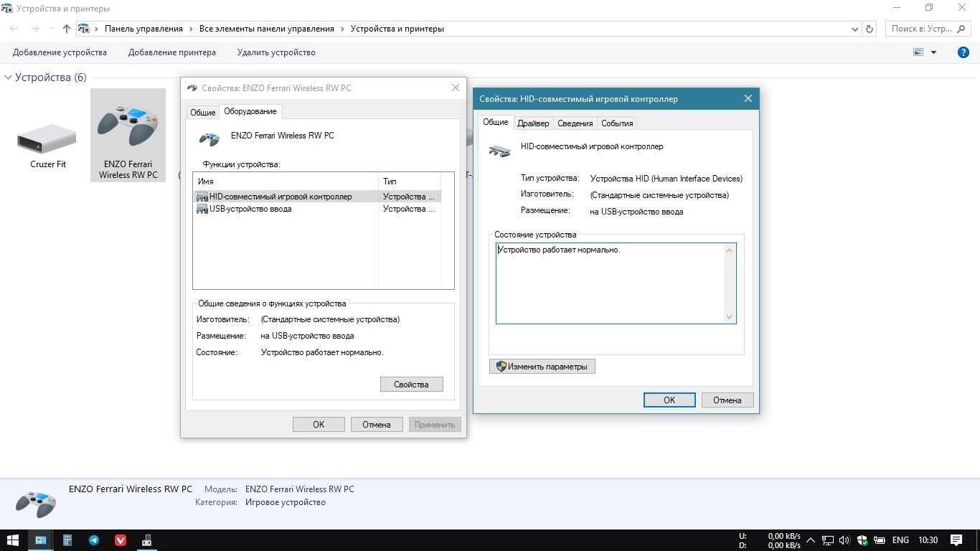Click the back navigation arrow

[x=14, y=29]
